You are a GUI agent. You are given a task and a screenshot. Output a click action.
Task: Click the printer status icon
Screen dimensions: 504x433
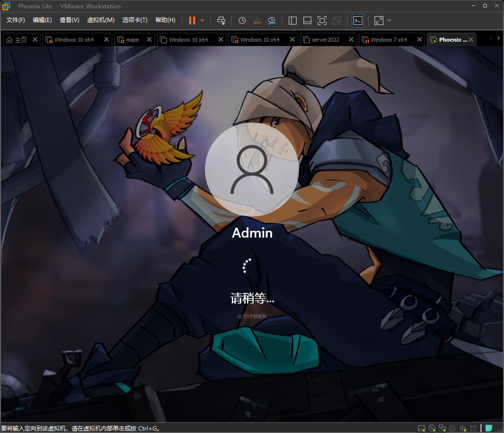point(453,428)
